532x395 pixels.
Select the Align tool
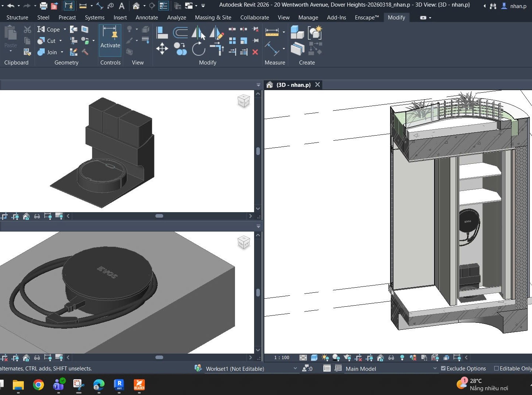pyautogui.click(x=162, y=33)
